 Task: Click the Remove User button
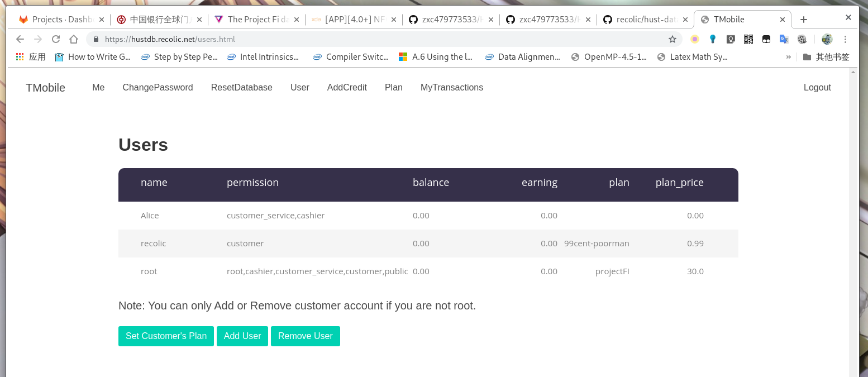[305, 336]
